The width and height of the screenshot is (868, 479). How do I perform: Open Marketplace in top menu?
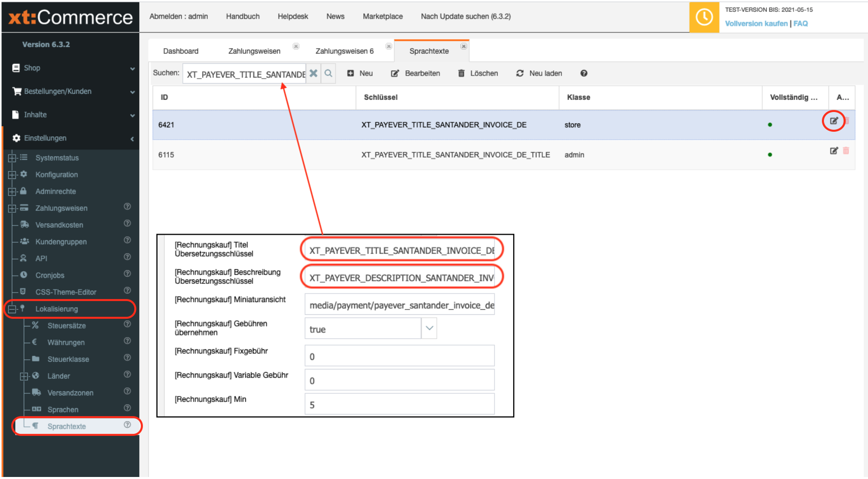click(383, 16)
